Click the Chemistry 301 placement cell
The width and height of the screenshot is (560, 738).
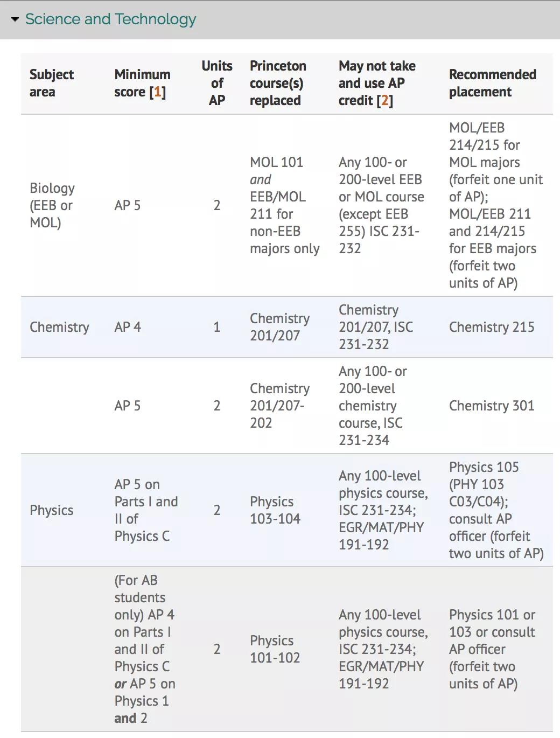click(492, 406)
